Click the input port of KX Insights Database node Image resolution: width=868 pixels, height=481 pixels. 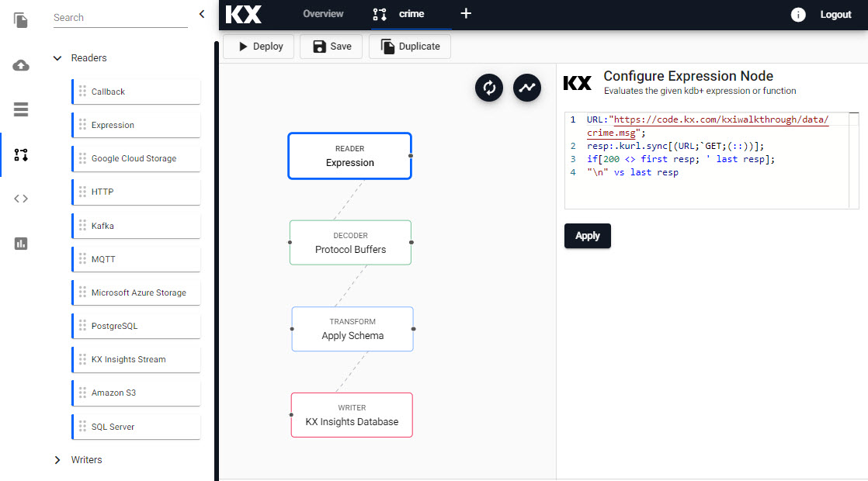click(291, 414)
